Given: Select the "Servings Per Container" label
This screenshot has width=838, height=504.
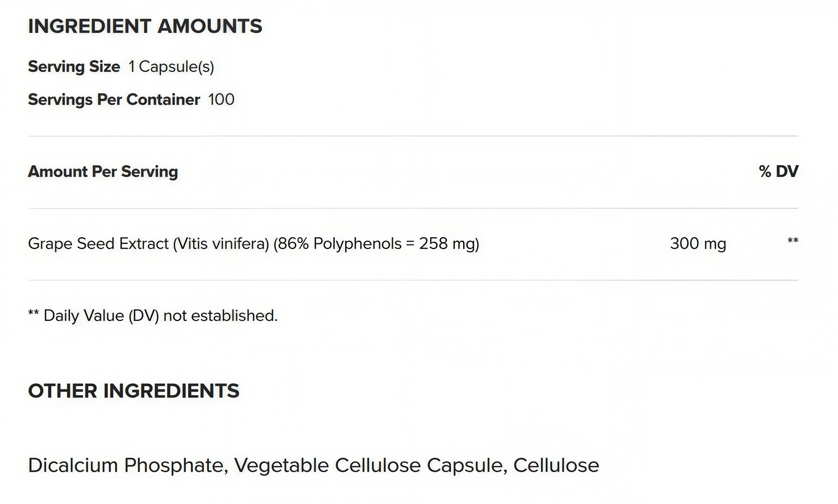Looking at the screenshot, I should pos(114,99).
